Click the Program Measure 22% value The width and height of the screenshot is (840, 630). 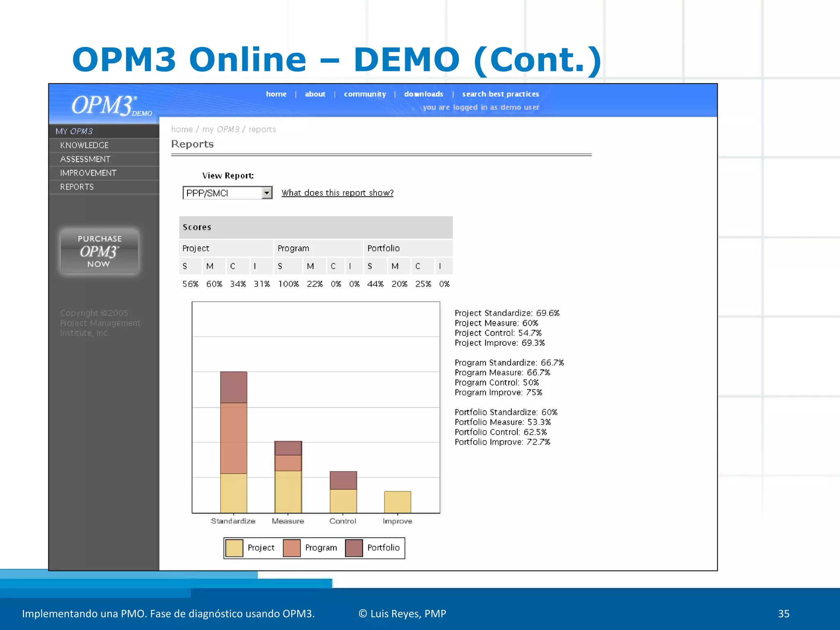(315, 284)
